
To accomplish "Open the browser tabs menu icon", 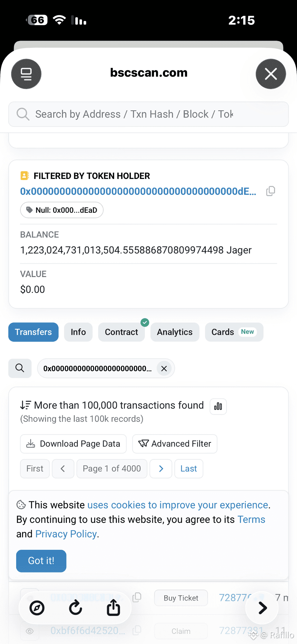I will [26, 74].
